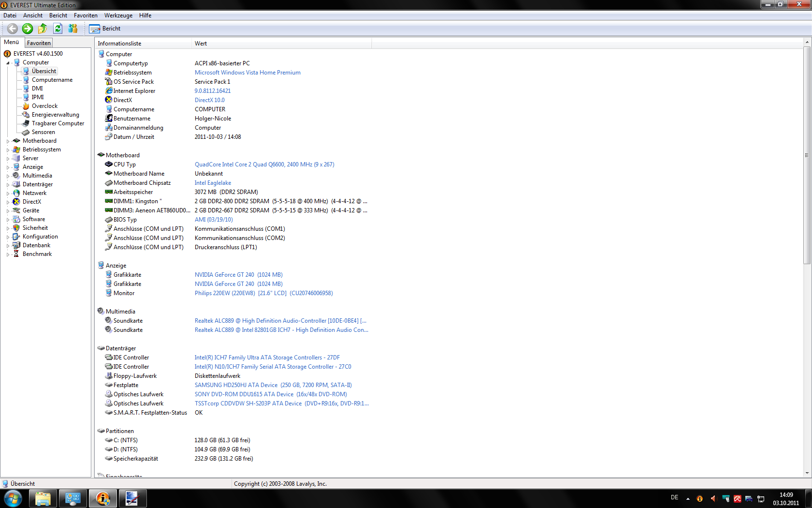Click the Datenbank icon in tree
Viewport: 812px width, 508px height.
tap(16, 245)
